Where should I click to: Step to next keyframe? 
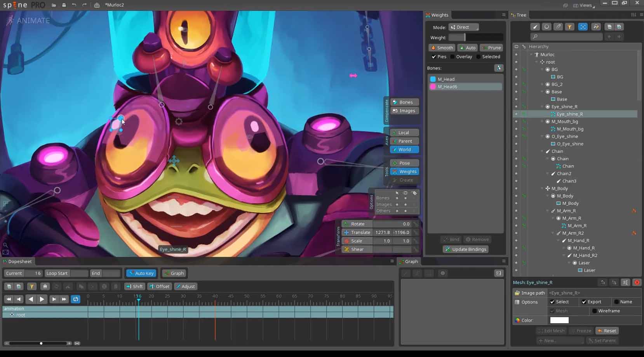(54, 299)
